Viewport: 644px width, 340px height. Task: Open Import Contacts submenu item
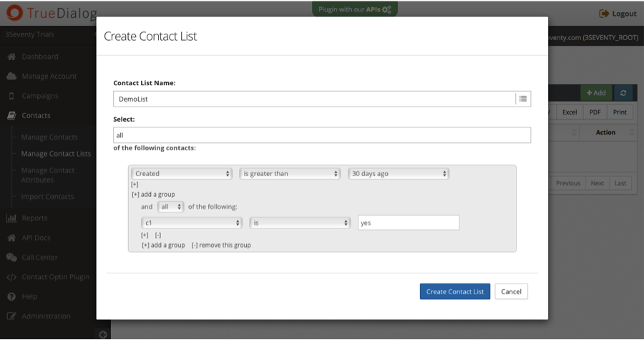(47, 197)
